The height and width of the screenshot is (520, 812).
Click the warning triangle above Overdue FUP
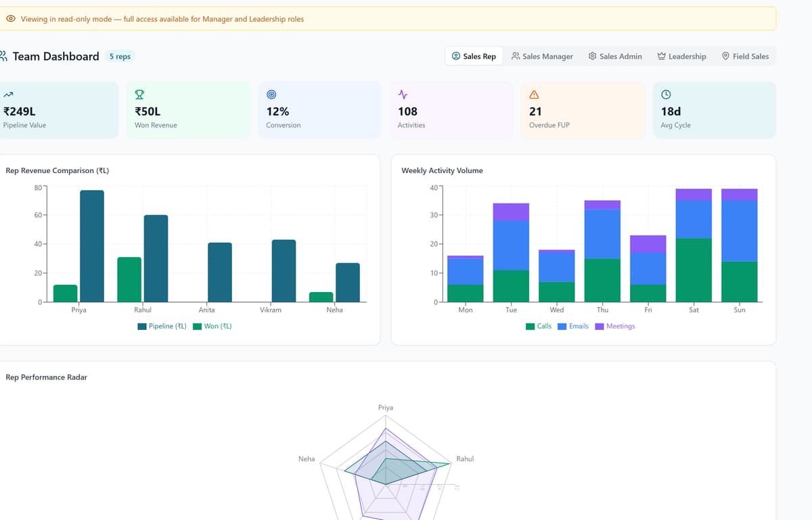click(x=534, y=95)
